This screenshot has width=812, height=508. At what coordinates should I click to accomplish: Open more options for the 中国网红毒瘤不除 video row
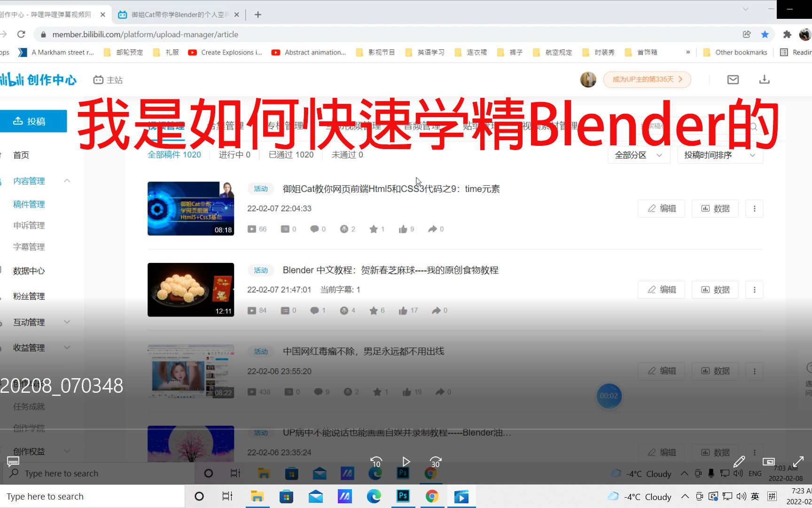click(x=755, y=371)
